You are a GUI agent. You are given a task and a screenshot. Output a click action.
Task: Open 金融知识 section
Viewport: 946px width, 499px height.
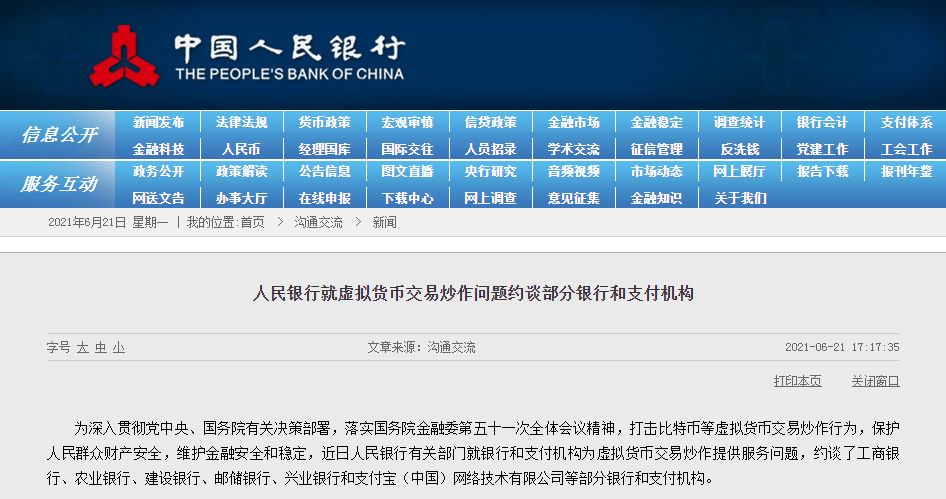tap(656, 198)
